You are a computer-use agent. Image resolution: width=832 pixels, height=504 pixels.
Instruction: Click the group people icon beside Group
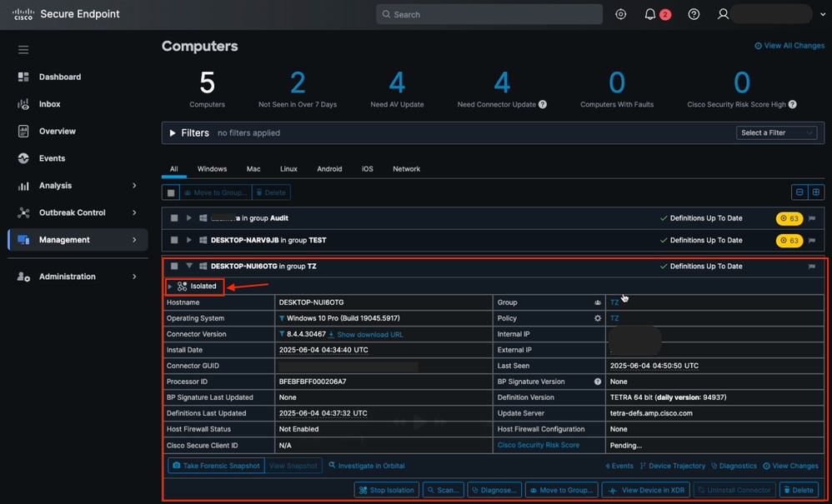[598, 302]
